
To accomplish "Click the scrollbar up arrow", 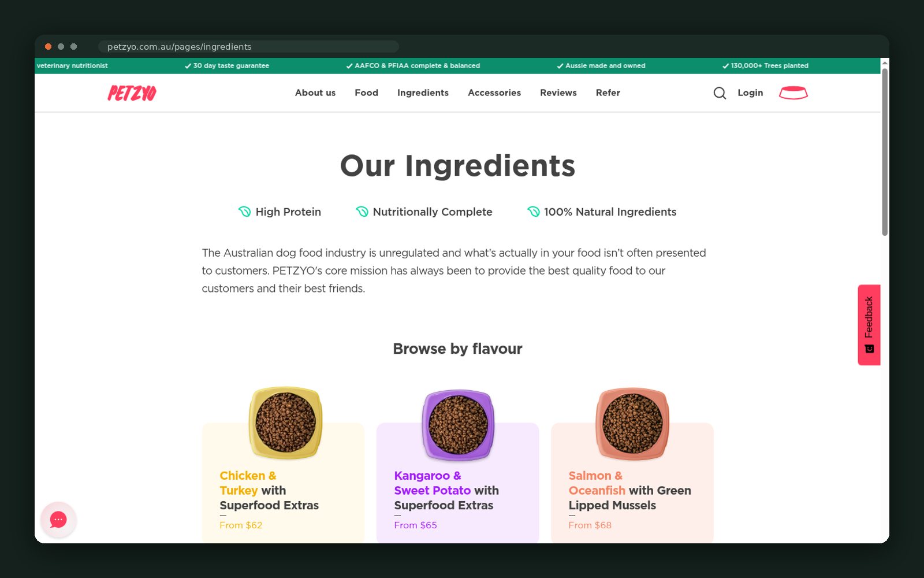I will click(x=885, y=62).
